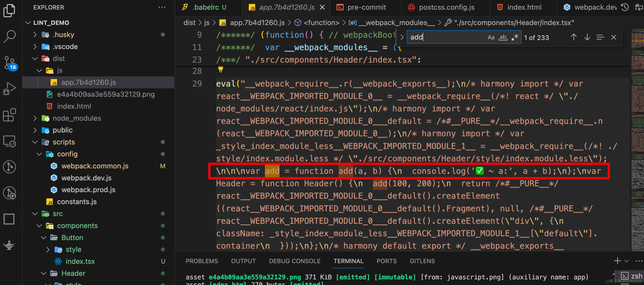
Task: Open the Search view in activity bar
Action: point(9,36)
